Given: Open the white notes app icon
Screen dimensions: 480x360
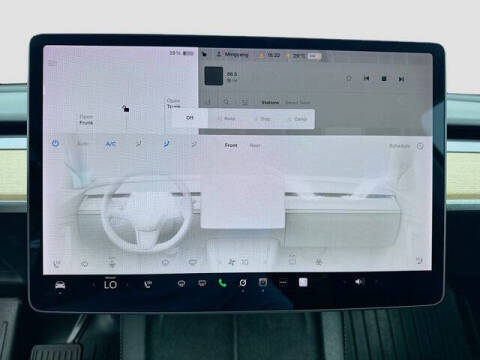Looking at the screenshot, I should click(x=303, y=282).
